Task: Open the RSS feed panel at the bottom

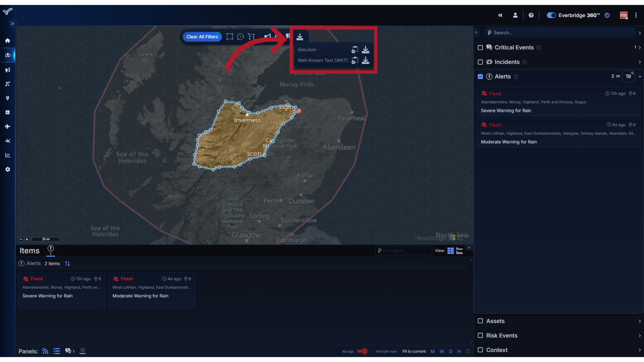Action: point(45,351)
